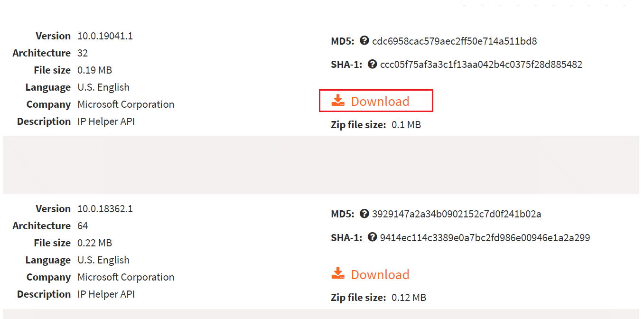Image resolution: width=644 pixels, height=319 pixels.
Task: Download the 32-bit version 10.0.19041.1 zip
Action: pos(380,101)
